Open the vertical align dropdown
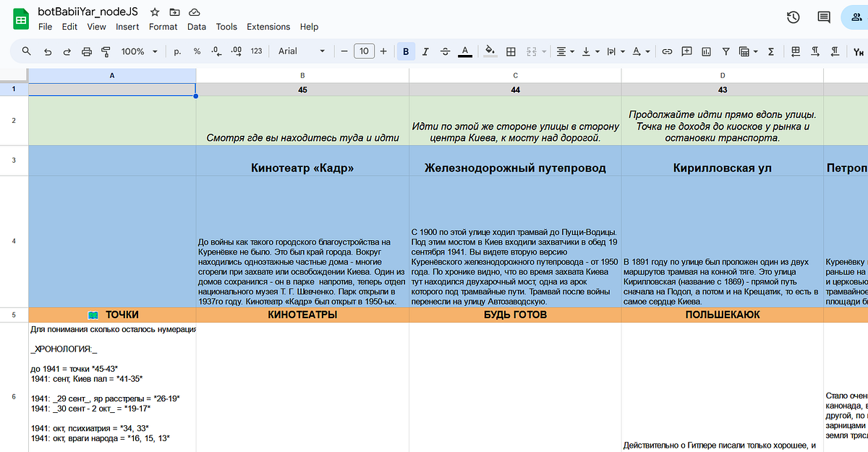 [590, 51]
